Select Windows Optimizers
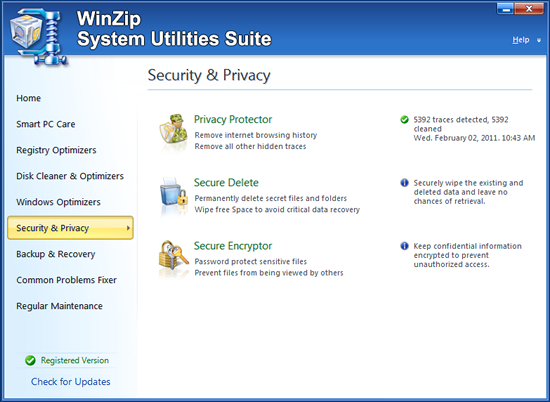Viewport: 550px width, 402px height. coord(58,202)
